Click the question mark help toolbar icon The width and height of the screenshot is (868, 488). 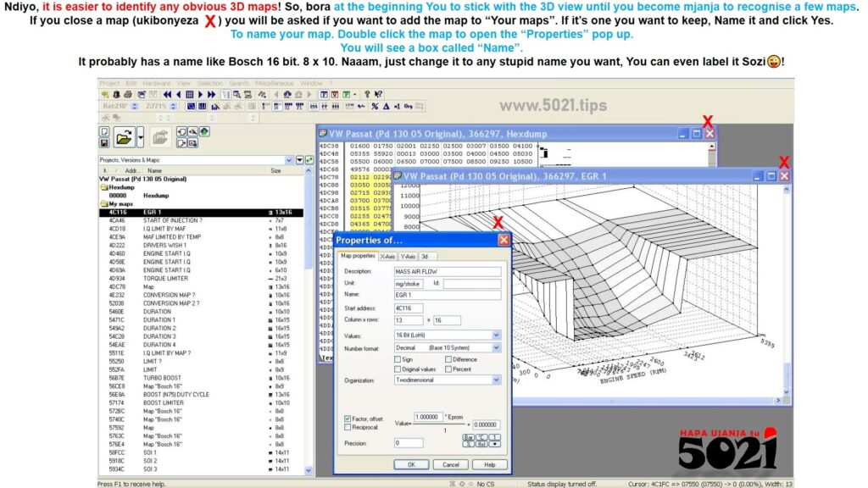tap(367, 94)
